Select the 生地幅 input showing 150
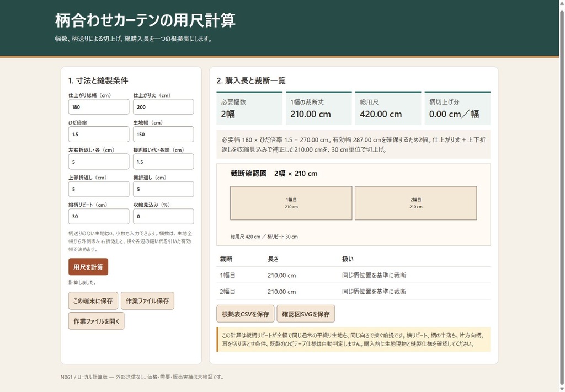Image resolution: width=565 pixels, height=392 pixels. (x=163, y=135)
